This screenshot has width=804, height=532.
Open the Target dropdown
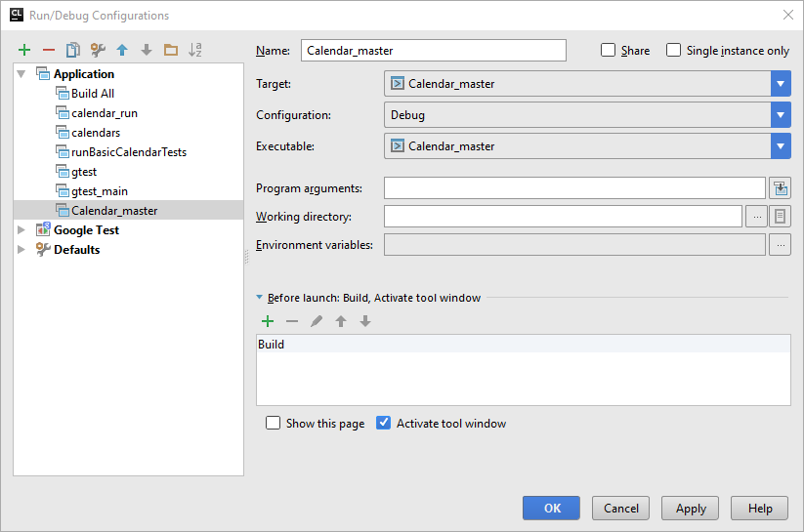click(780, 84)
